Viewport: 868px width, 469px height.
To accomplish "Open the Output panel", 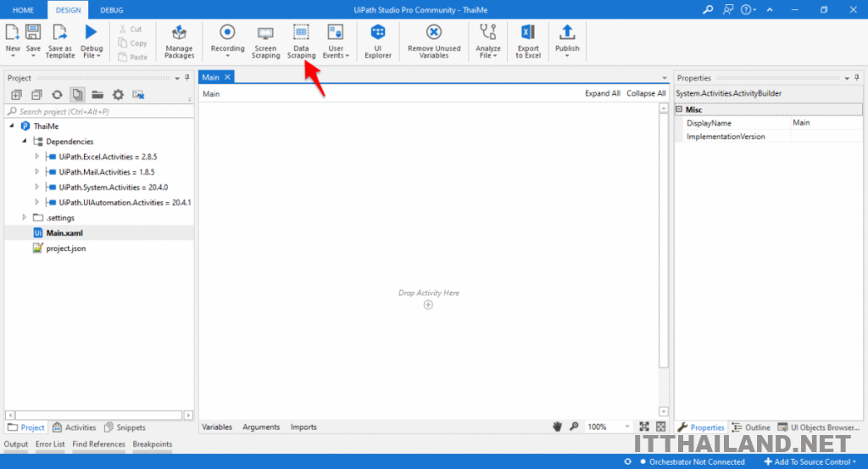I will pos(16,444).
